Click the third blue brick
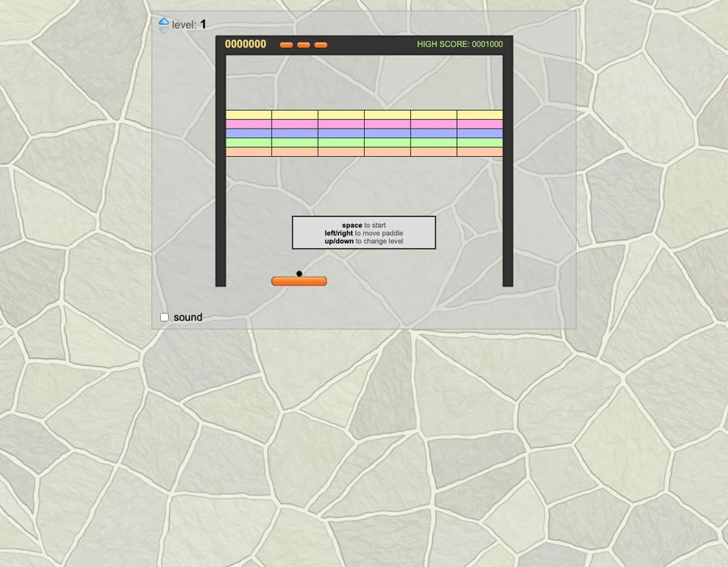The height and width of the screenshot is (567, 728). [341, 133]
